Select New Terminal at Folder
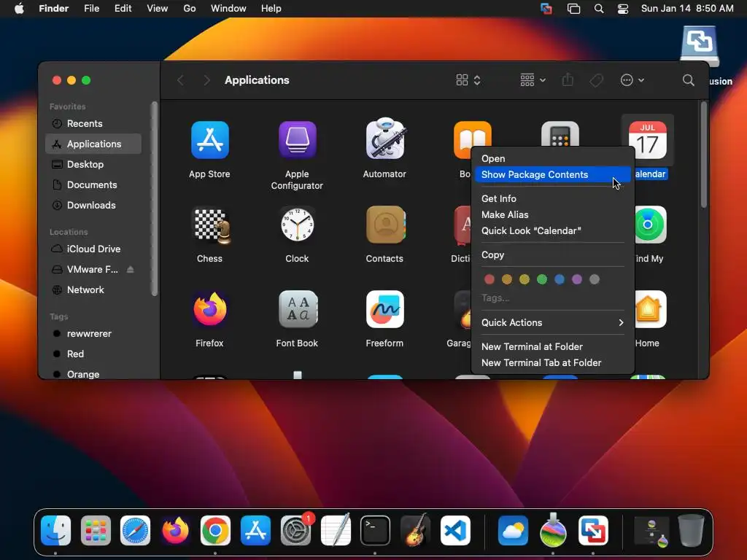 coord(553,346)
